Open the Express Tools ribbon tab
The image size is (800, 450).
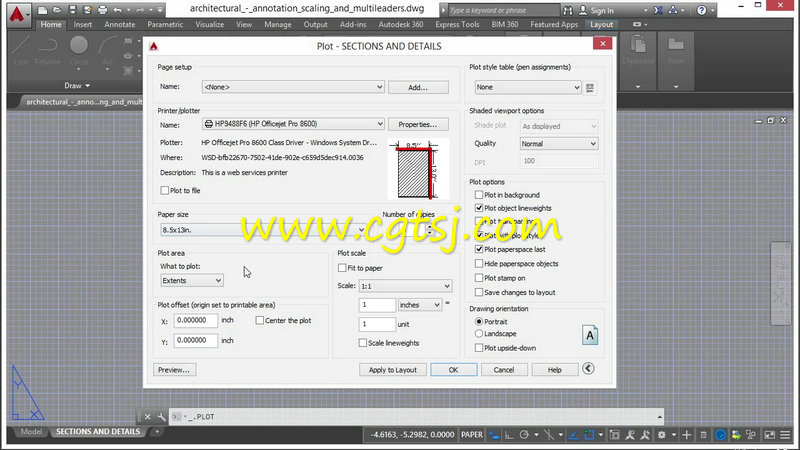click(457, 24)
